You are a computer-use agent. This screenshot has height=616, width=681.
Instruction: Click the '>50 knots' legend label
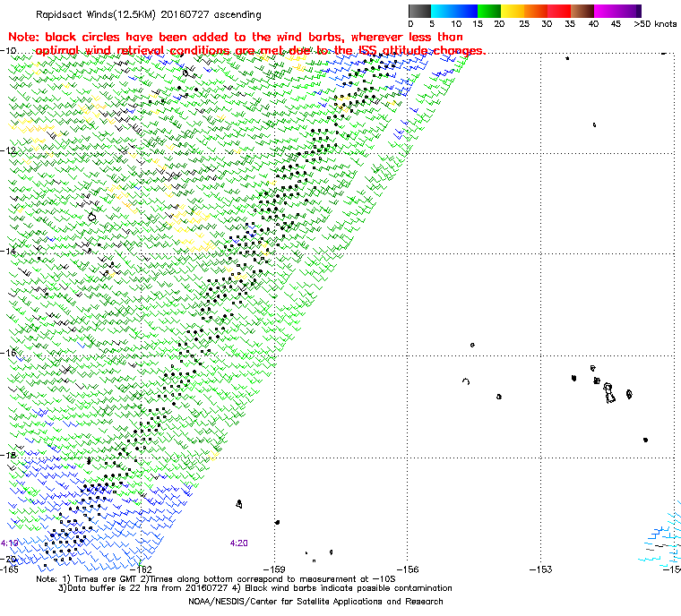pyautogui.click(x=655, y=24)
